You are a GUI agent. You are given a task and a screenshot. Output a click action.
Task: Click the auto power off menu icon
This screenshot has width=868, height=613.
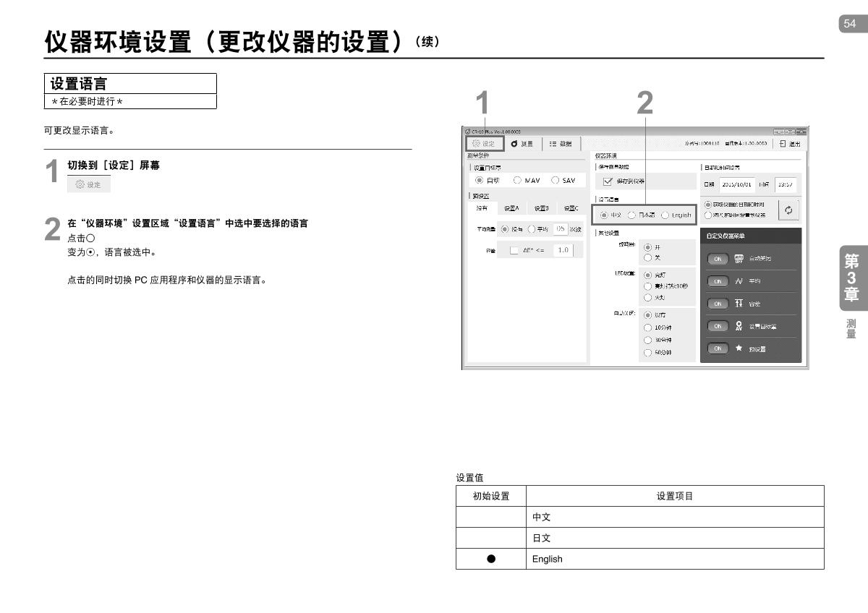point(739,258)
